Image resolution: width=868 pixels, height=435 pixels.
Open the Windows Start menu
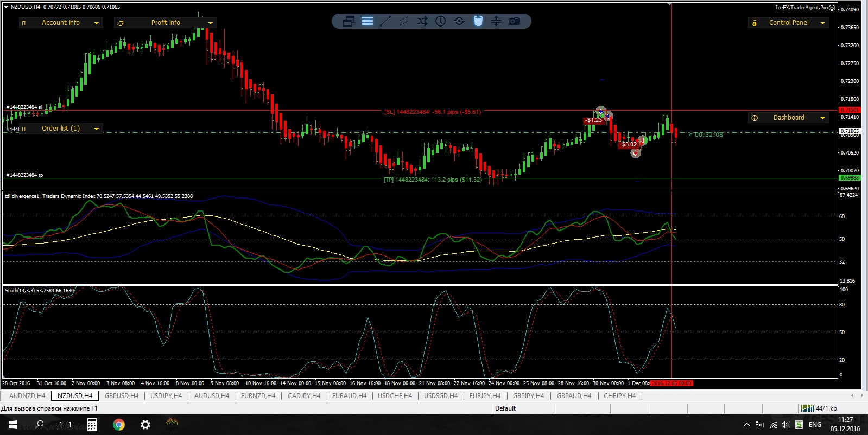[12, 425]
